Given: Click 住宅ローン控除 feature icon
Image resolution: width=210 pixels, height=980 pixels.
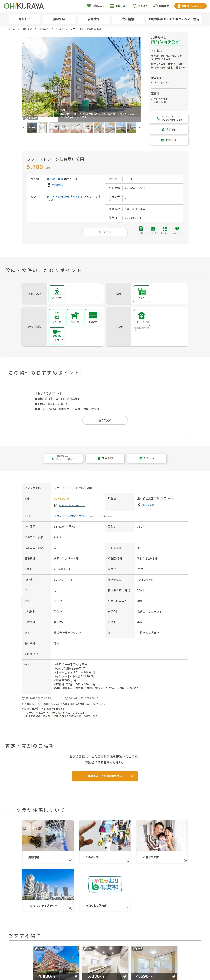Looking at the screenshot, I should click(141, 318).
